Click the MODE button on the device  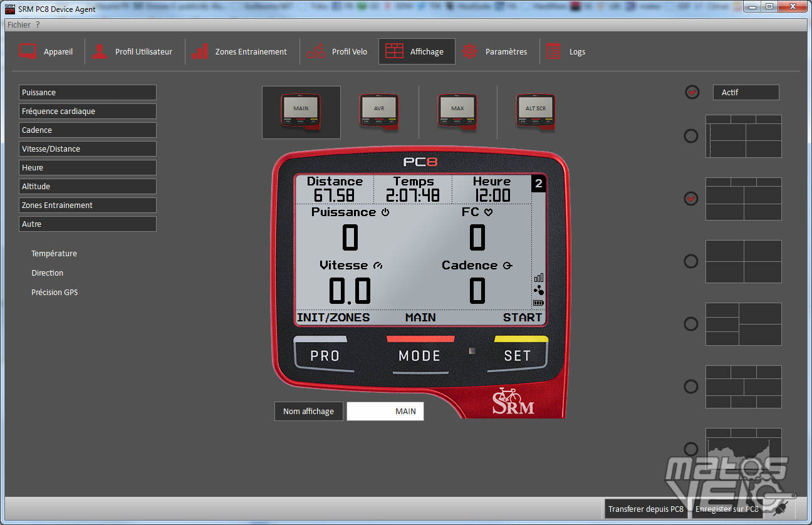coord(420,355)
